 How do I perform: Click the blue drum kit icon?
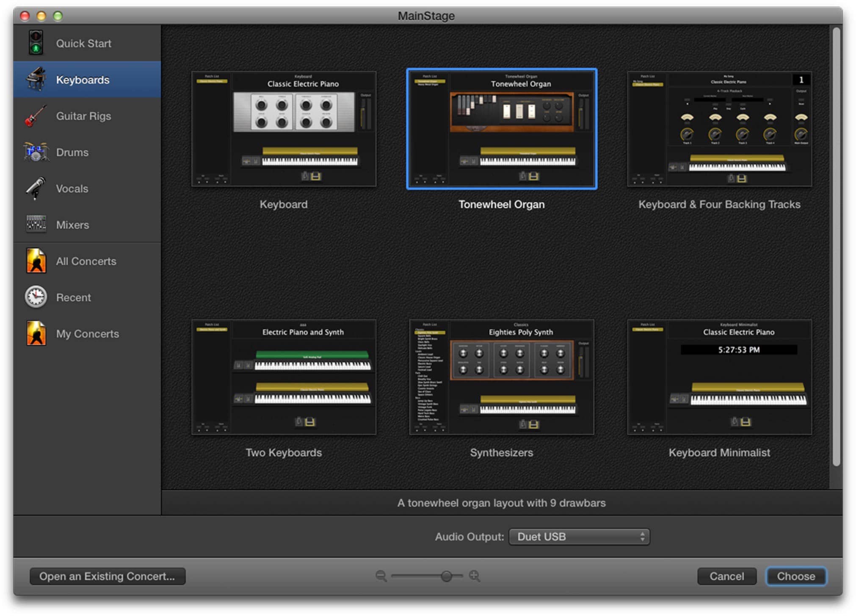36,152
